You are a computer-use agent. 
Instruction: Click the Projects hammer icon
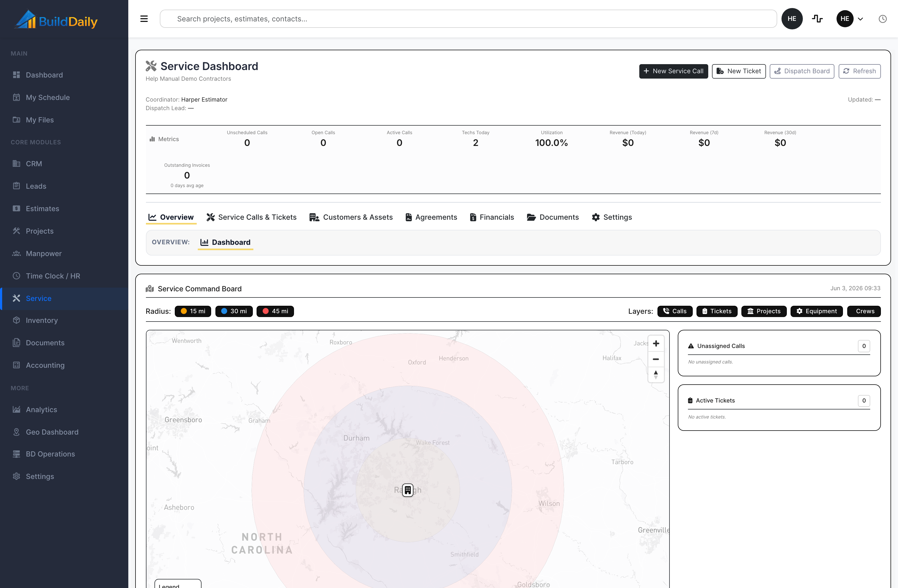coord(16,231)
